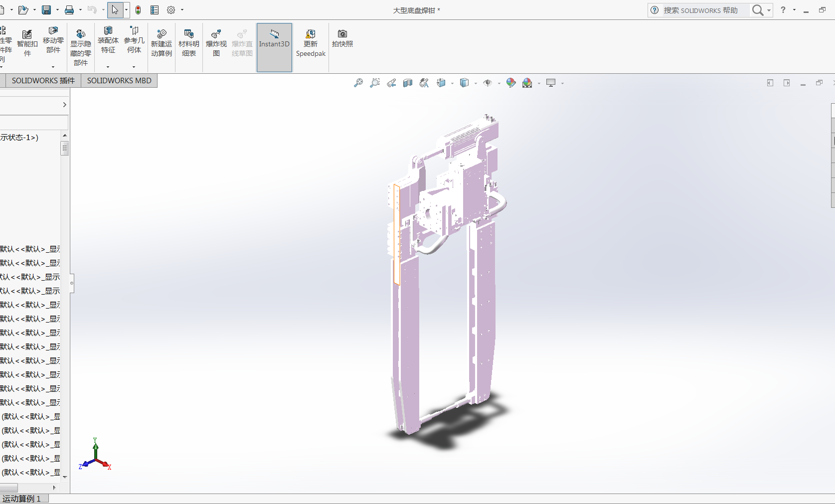Viewport: 835px width, 504px height.
Task: Click the rebuild traffic light icon
Action: 138,10
